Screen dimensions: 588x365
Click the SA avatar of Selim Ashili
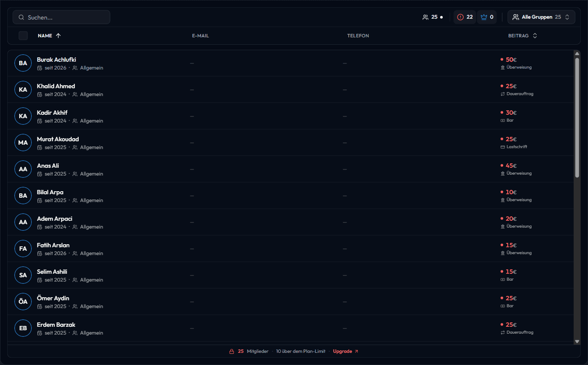pos(23,275)
